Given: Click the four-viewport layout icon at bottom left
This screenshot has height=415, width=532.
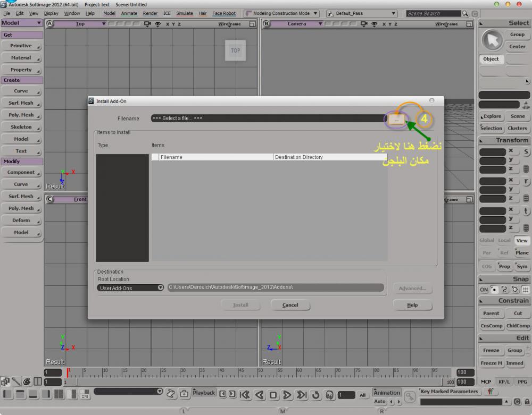Looking at the screenshot, I should point(59,394).
